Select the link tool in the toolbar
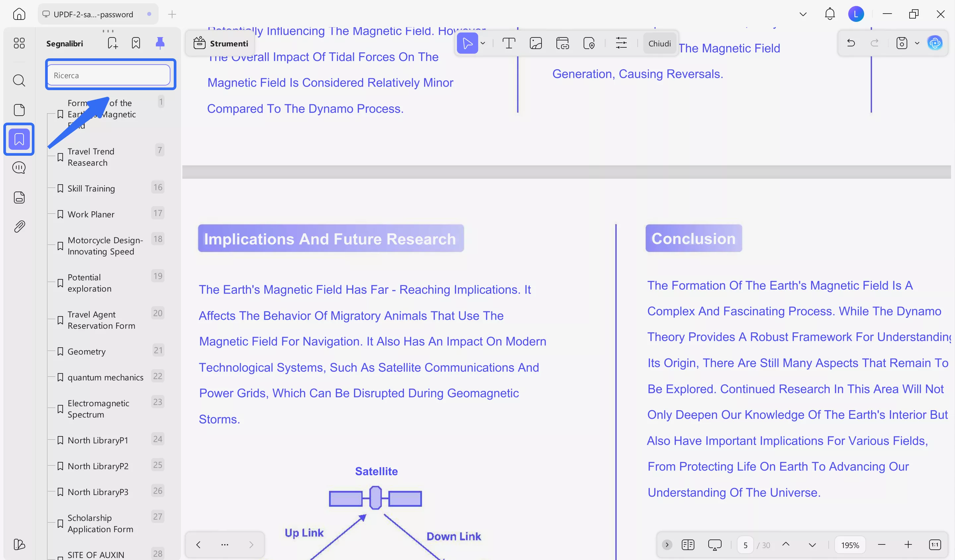The image size is (955, 560). click(x=562, y=43)
